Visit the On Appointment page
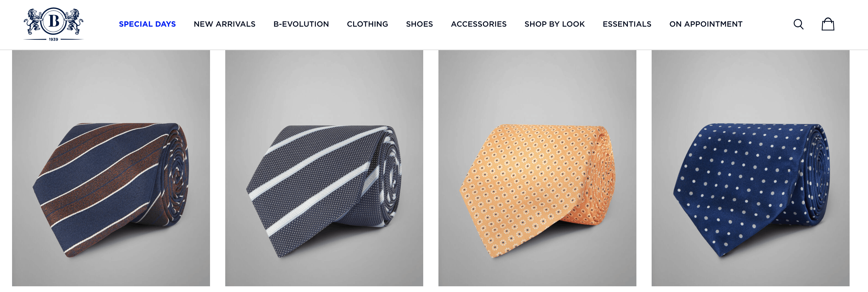Image resolution: width=868 pixels, height=292 pixels. pos(706,24)
